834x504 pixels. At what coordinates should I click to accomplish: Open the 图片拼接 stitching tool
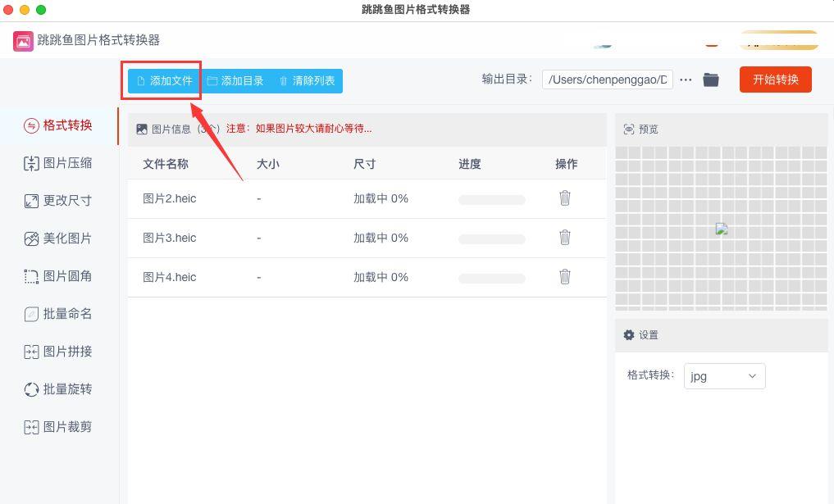tap(57, 352)
